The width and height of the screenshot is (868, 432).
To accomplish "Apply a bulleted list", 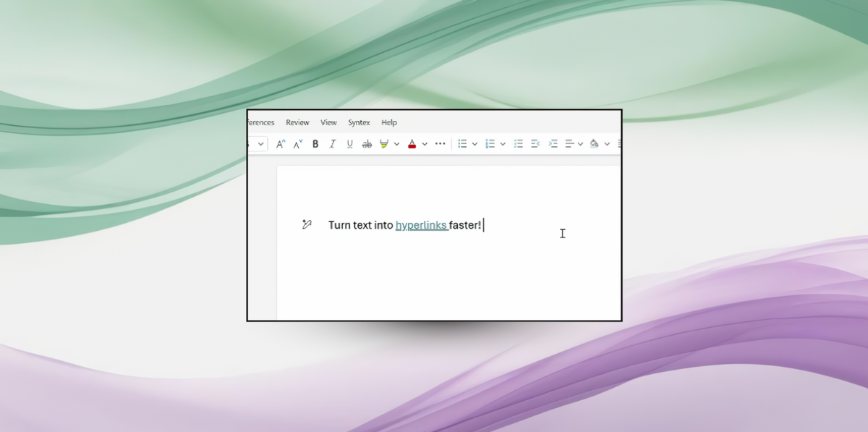I will tap(464, 143).
